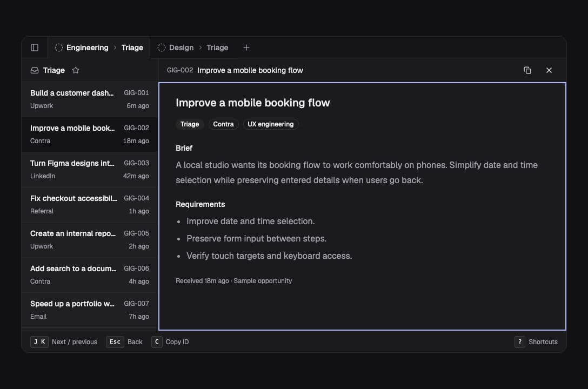Click the Triage status tag
Image resolution: width=588 pixels, height=389 pixels.
tap(190, 124)
